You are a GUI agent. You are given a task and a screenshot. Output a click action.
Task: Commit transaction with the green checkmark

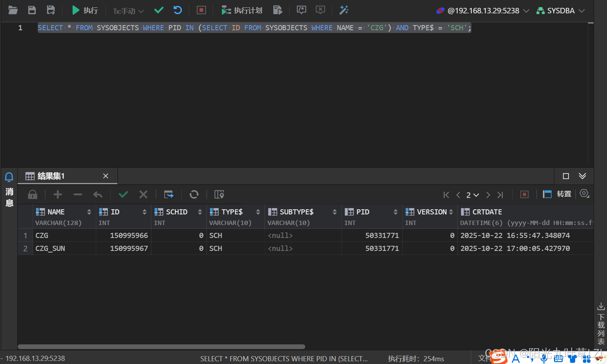tap(159, 10)
